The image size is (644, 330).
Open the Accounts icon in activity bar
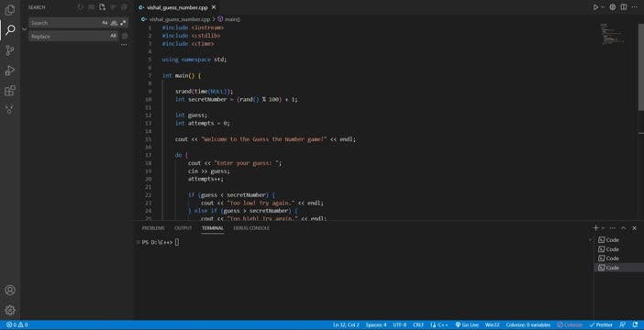[10, 291]
